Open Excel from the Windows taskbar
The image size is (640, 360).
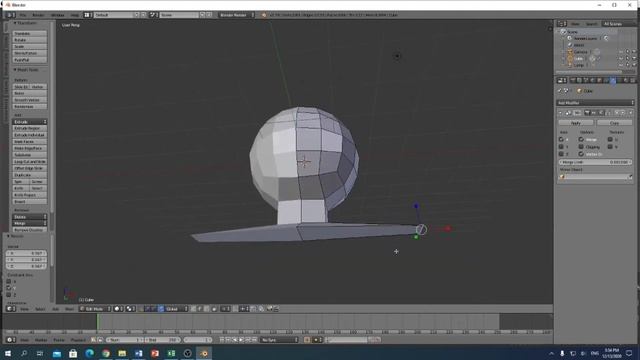click(171, 353)
